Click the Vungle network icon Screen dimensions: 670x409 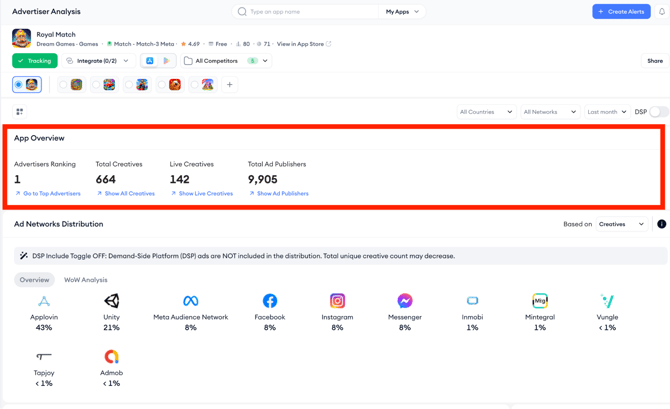pyautogui.click(x=607, y=301)
